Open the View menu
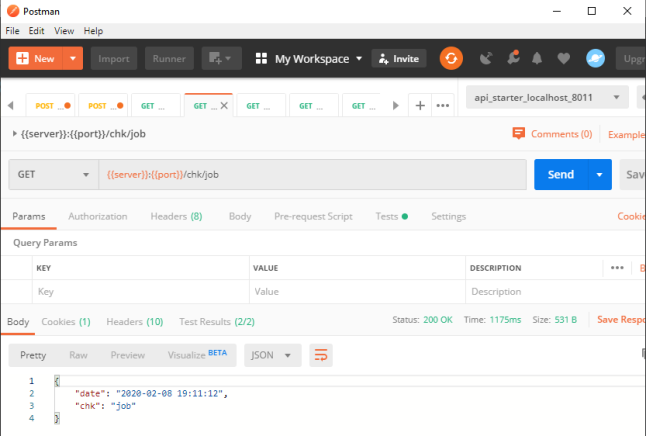 [64, 31]
